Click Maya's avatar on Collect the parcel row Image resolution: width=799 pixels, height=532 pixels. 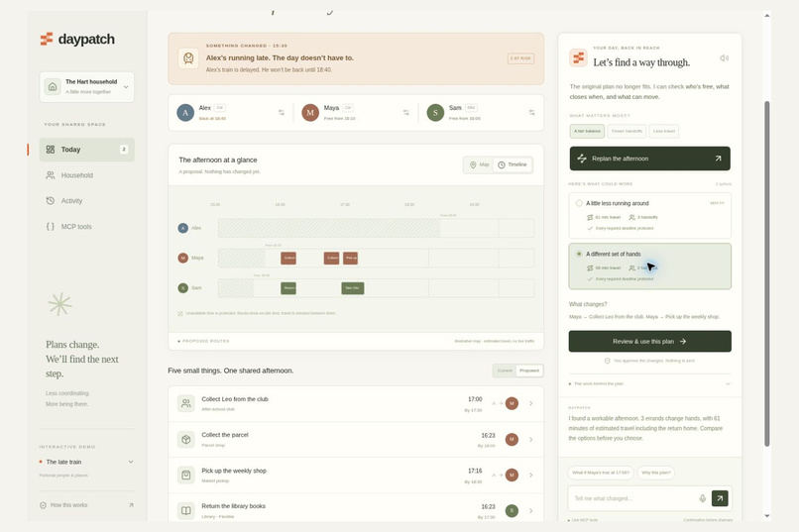(512, 439)
